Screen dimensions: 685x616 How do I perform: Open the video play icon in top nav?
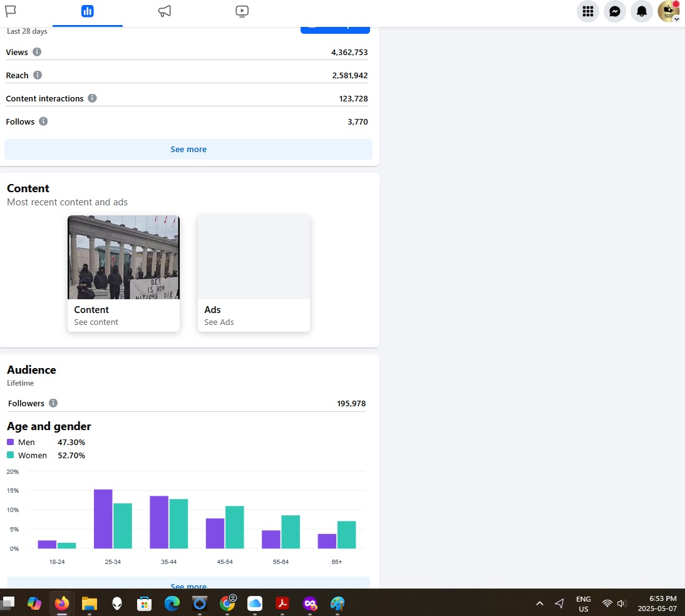(242, 11)
